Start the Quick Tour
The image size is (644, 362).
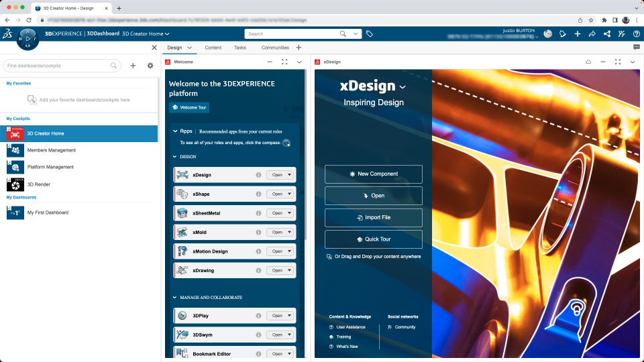[374, 239]
